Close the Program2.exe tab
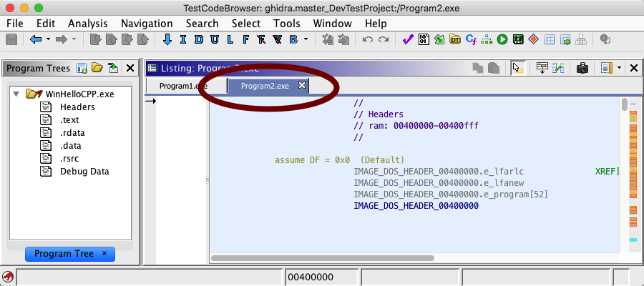Screen dimensions: 644x286 pos(302,86)
